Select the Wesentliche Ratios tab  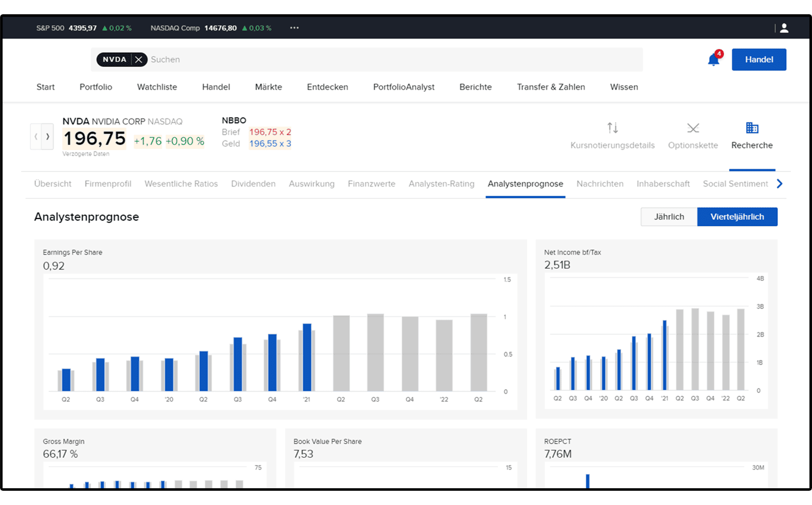pyautogui.click(x=181, y=184)
